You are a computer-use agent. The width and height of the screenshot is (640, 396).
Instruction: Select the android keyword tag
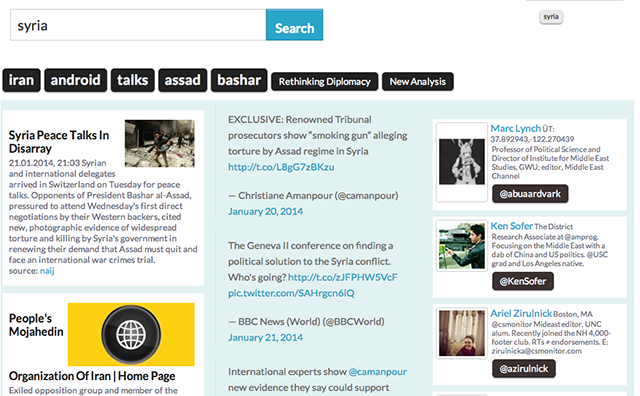[76, 80]
